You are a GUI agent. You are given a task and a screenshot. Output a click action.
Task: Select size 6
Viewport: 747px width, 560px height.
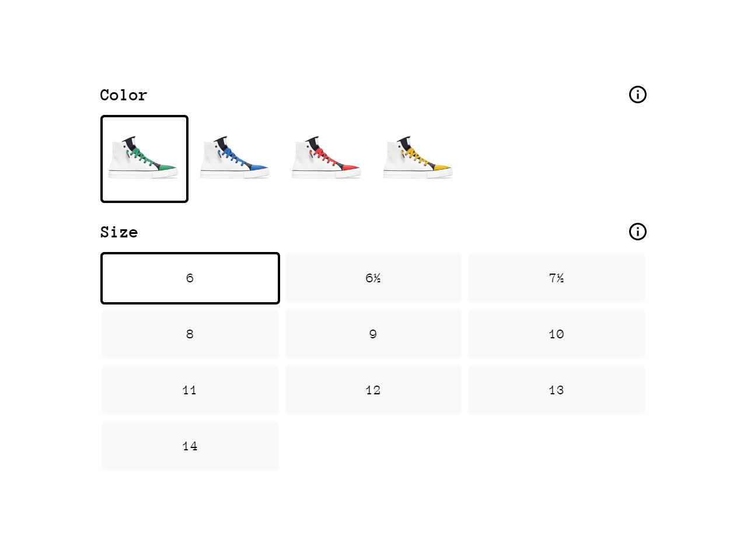[190, 278]
